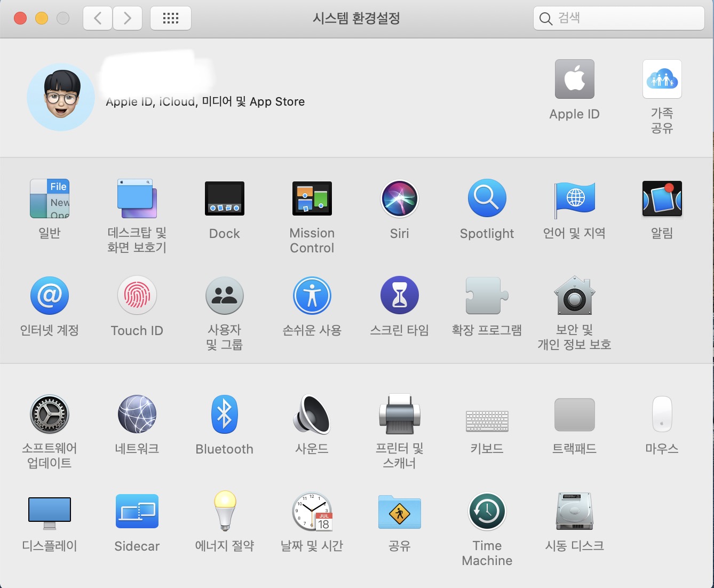Open the 알림 (Notifications) pane
Image resolution: width=714 pixels, height=588 pixels.
[662, 198]
